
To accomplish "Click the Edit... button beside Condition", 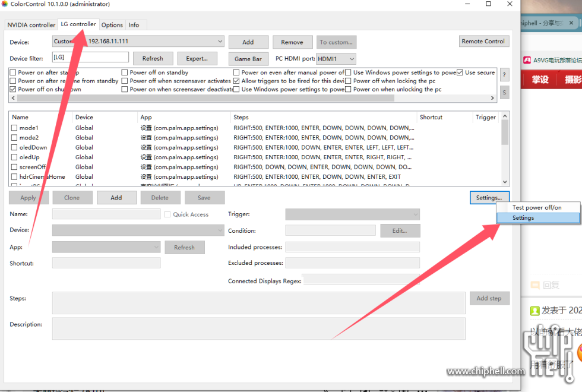I will (x=400, y=230).
